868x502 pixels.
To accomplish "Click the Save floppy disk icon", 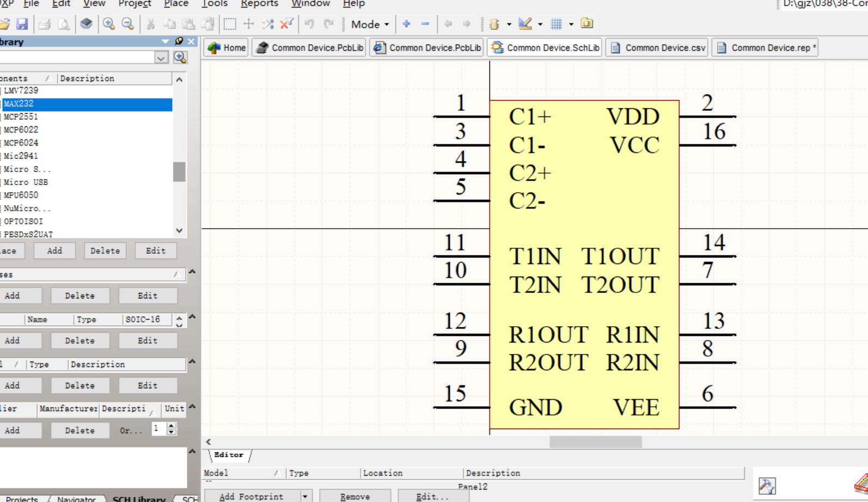I will pyautogui.click(x=22, y=24).
